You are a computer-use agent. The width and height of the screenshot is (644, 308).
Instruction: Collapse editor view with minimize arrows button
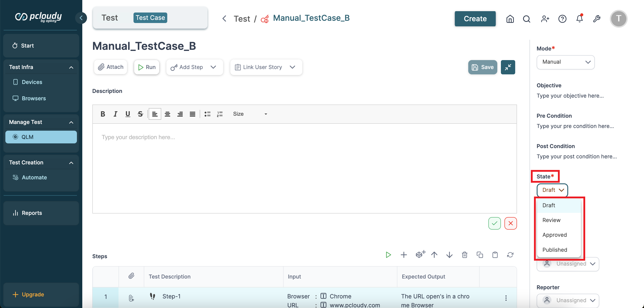508,67
